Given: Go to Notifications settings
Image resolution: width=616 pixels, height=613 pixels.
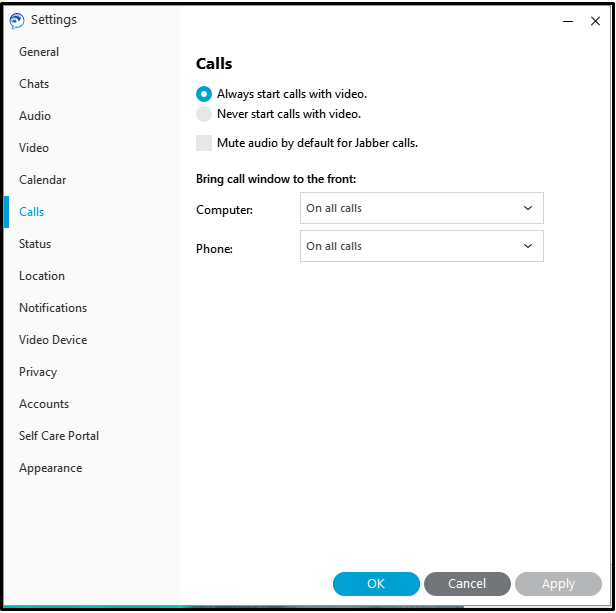Looking at the screenshot, I should point(53,308).
